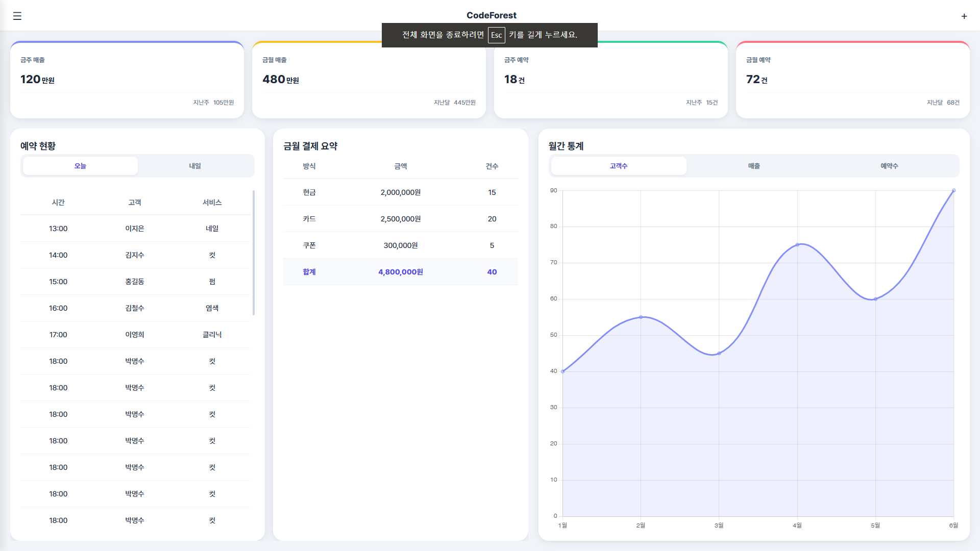
Task: Click the CodeForest title
Action: [491, 15]
